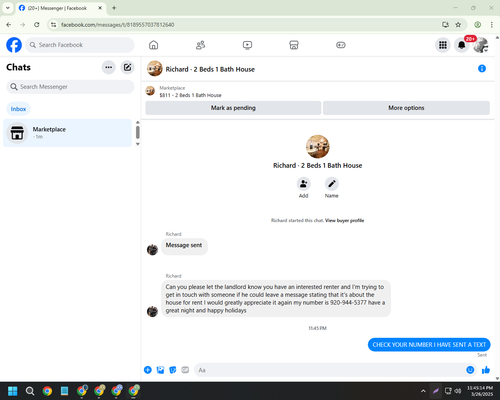Click the $811 - 2 Beds 1 Bath House listing
The height and width of the screenshot is (400, 500).
tap(190, 95)
